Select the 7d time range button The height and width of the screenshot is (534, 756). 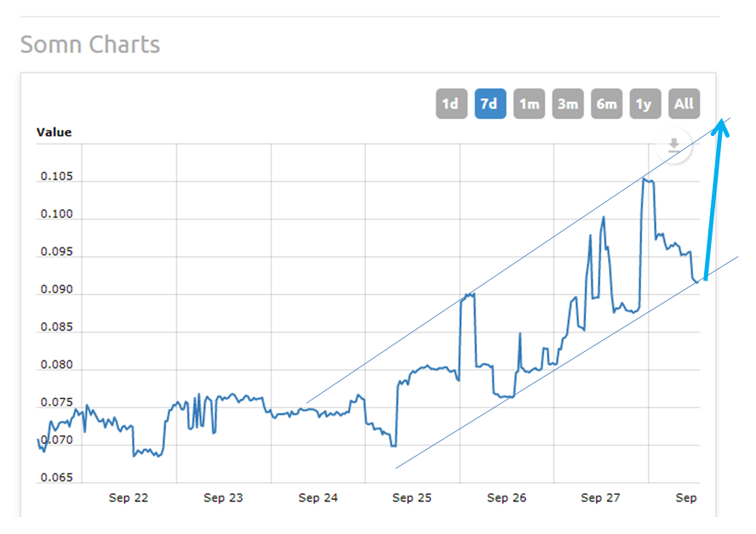point(490,104)
